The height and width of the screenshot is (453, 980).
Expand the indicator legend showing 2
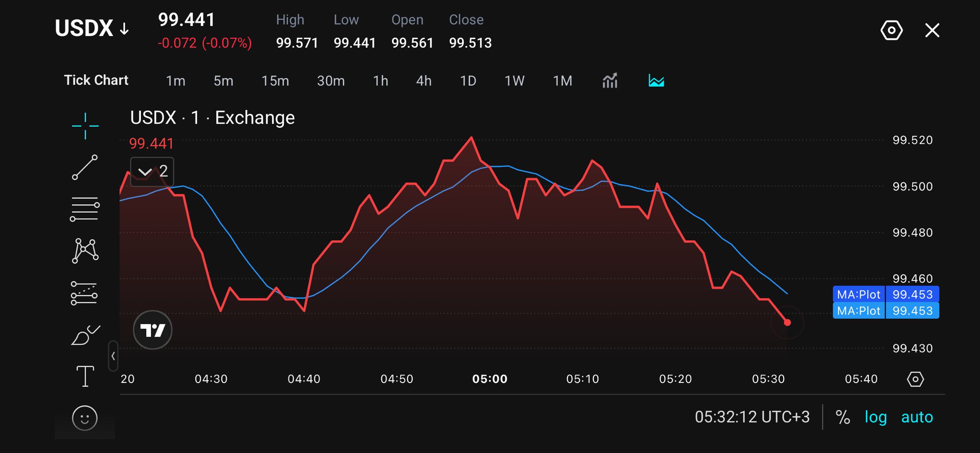pyautogui.click(x=152, y=172)
